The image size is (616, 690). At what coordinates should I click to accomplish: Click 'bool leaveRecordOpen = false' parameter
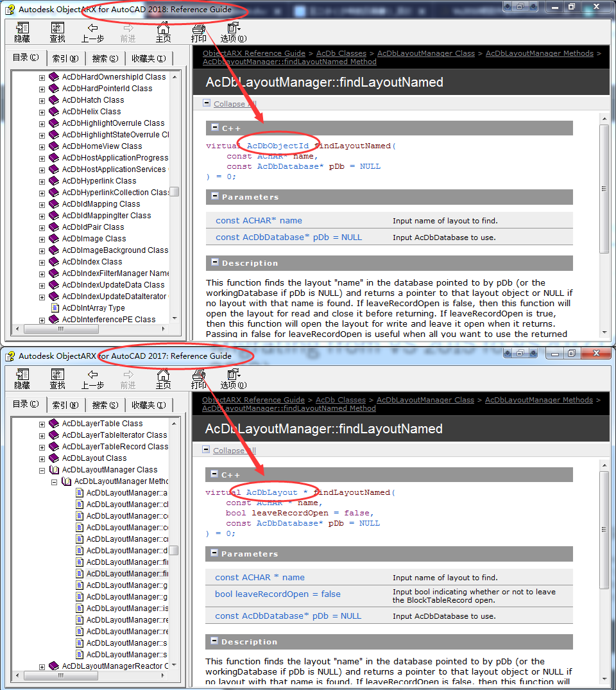click(278, 594)
